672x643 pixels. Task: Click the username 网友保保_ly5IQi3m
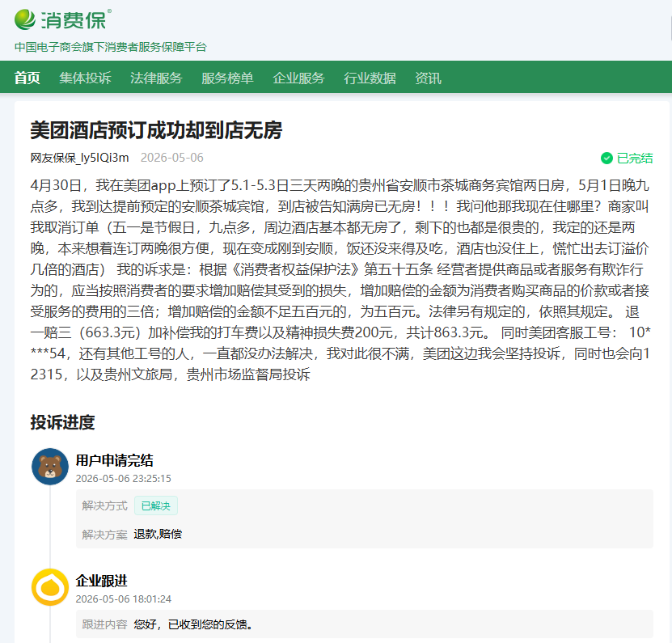(x=80, y=158)
